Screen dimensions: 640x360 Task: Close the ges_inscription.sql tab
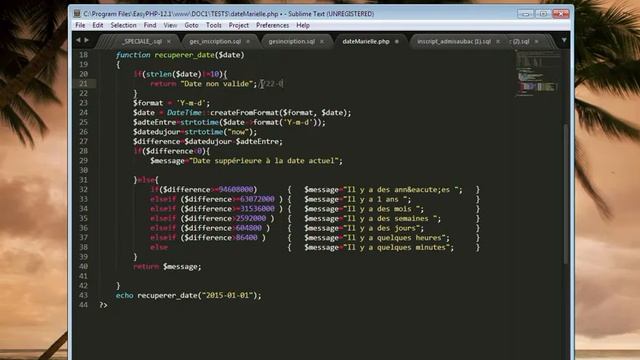pyautogui.click(x=248, y=42)
